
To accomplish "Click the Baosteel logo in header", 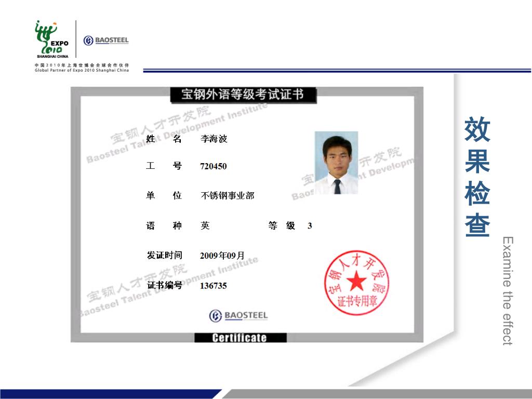I will pyautogui.click(x=106, y=41).
